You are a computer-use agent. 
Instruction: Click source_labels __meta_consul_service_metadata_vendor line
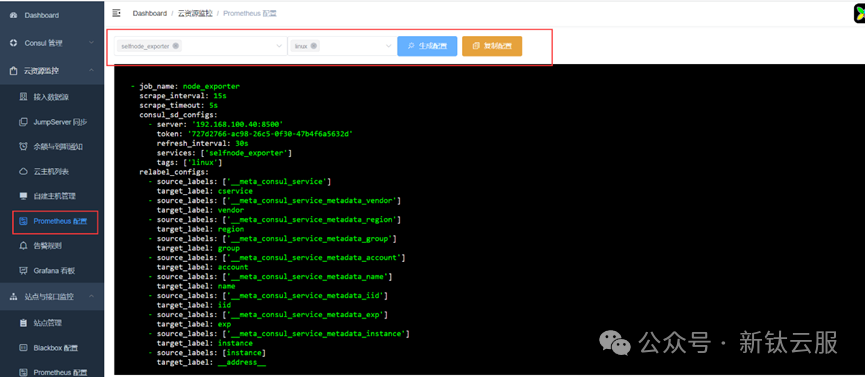pyautogui.click(x=275, y=200)
